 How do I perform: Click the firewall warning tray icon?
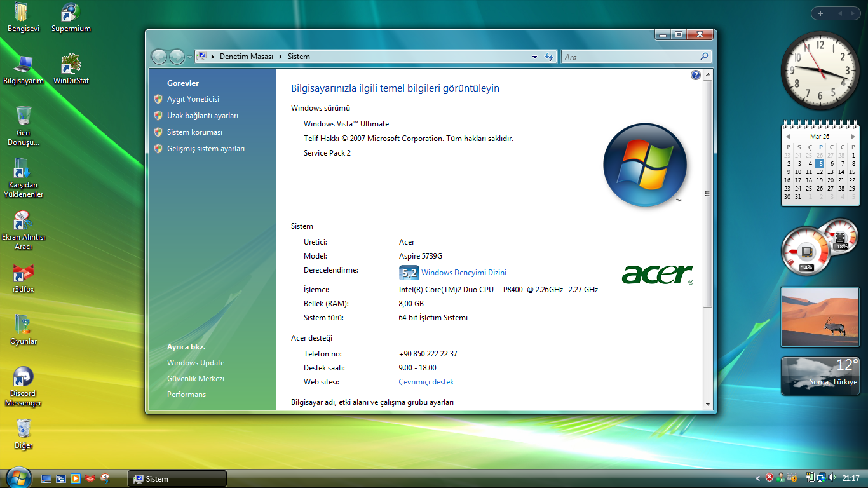coord(792,478)
